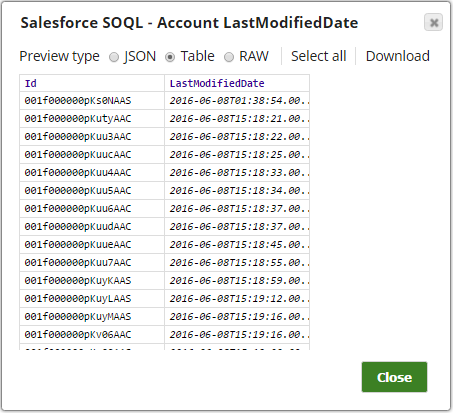Close dialog with the X icon
The image size is (453, 413).
[433, 22]
